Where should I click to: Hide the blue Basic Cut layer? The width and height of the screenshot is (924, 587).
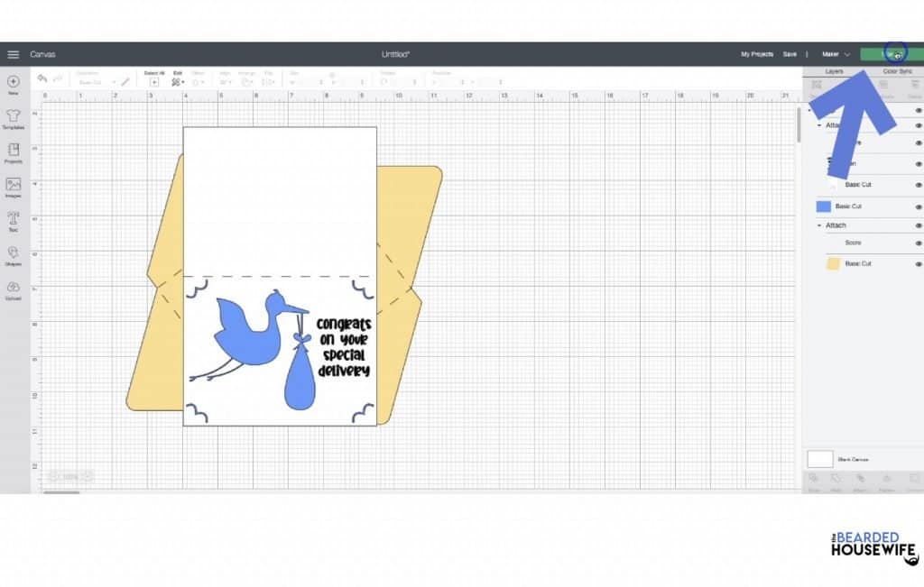pos(919,206)
